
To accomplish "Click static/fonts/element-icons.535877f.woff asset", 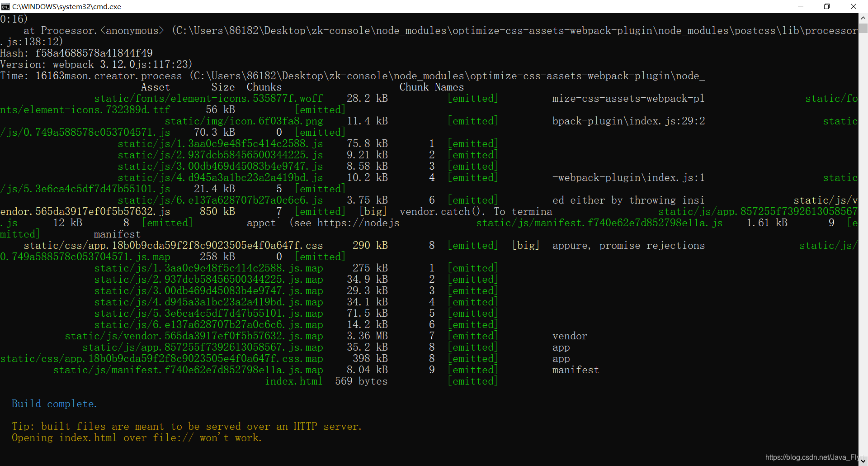I will point(209,98).
